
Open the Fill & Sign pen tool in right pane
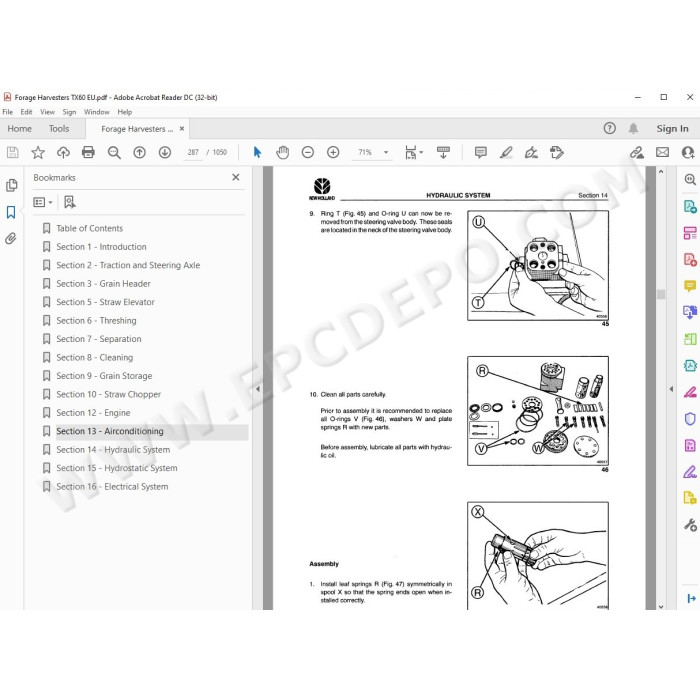click(690, 471)
